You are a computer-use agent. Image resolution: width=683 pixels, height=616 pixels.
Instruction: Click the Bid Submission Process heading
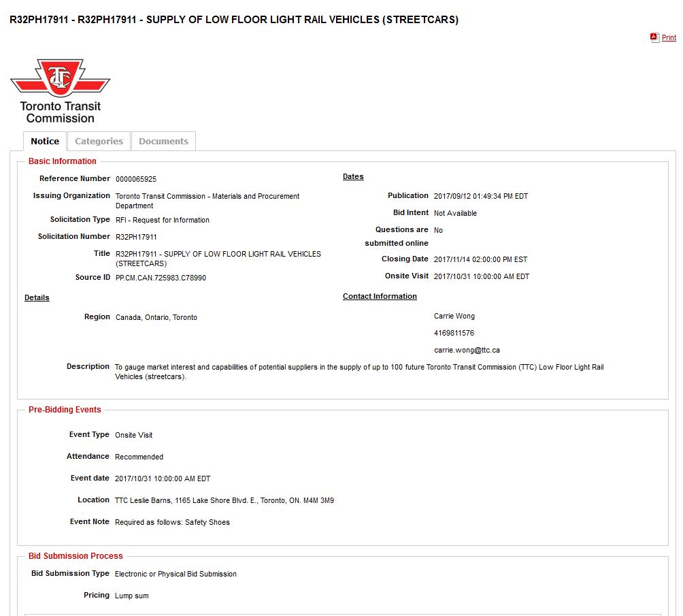76,556
